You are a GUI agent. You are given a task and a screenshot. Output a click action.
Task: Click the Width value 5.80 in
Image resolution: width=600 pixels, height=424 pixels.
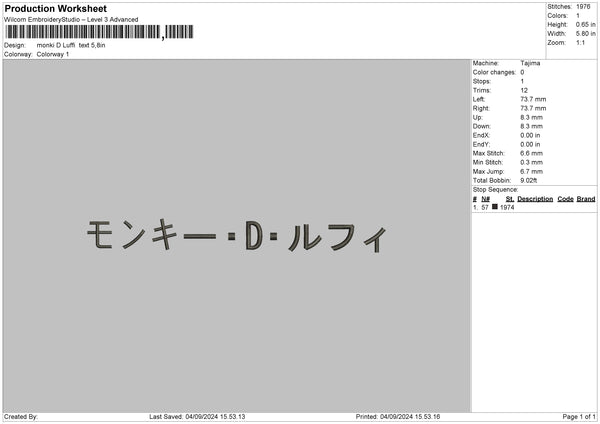click(585, 34)
